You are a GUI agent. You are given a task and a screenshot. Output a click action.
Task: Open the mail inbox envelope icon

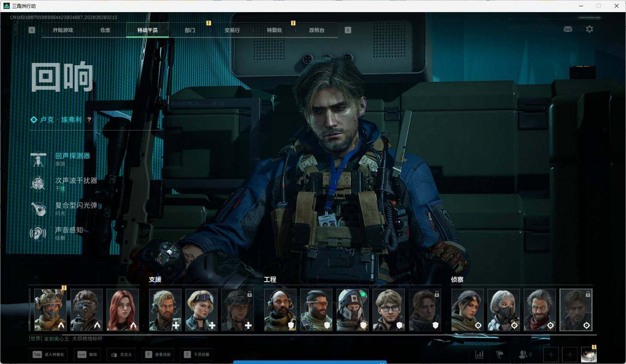(x=568, y=29)
